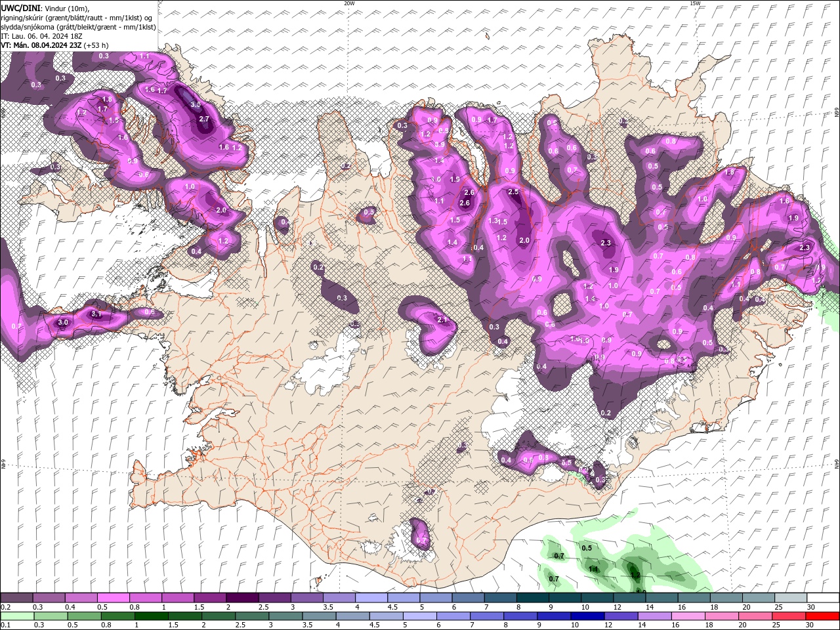
Task: Select the 25 swatch in top snow scale
Action: (791, 598)
